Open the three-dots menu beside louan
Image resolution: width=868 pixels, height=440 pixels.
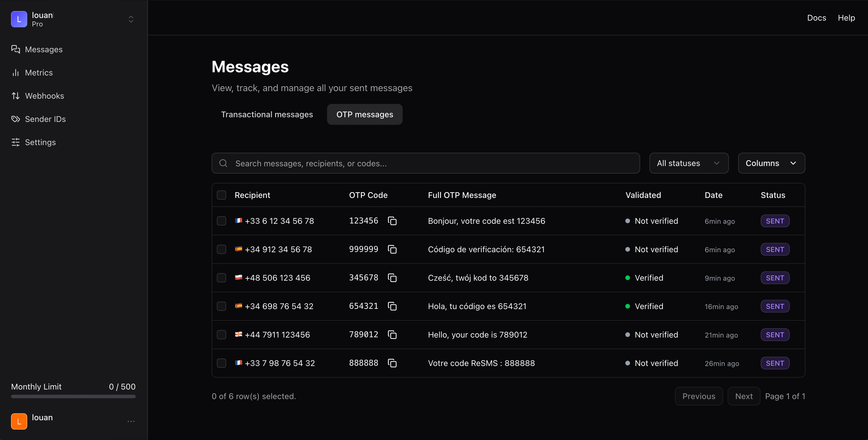coord(131,421)
